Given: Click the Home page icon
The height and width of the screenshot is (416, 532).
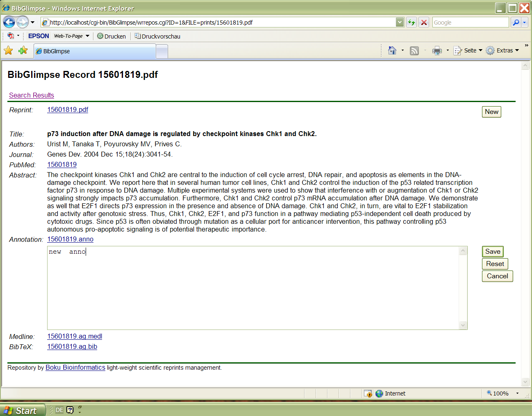Looking at the screenshot, I should click(392, 50).
